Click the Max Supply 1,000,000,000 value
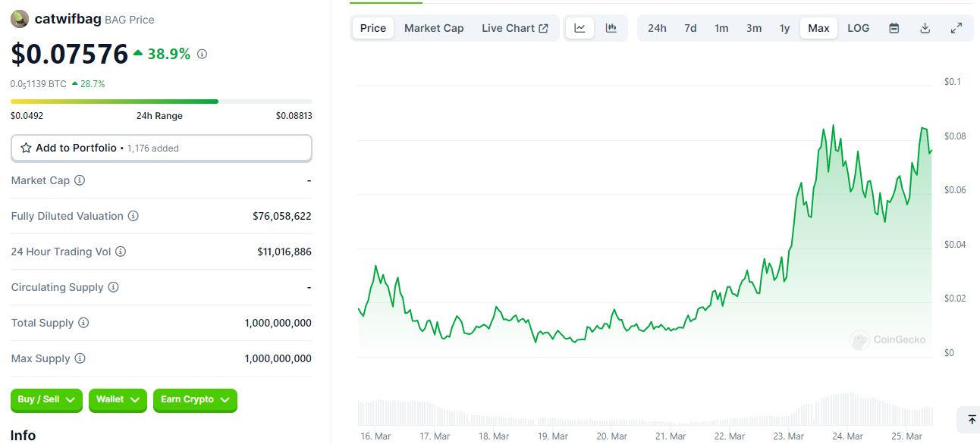Viewport: 980px width, 444px height. pyautogui.click(x=278, y=358)
